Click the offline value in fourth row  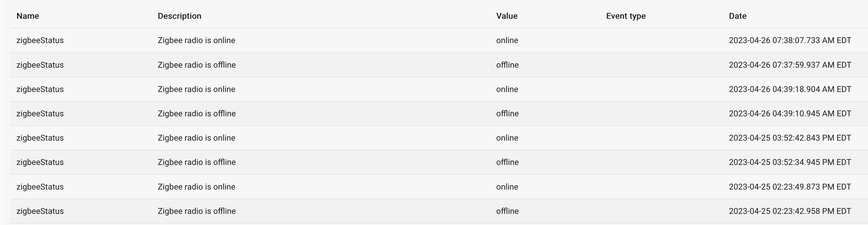point(507,113)
